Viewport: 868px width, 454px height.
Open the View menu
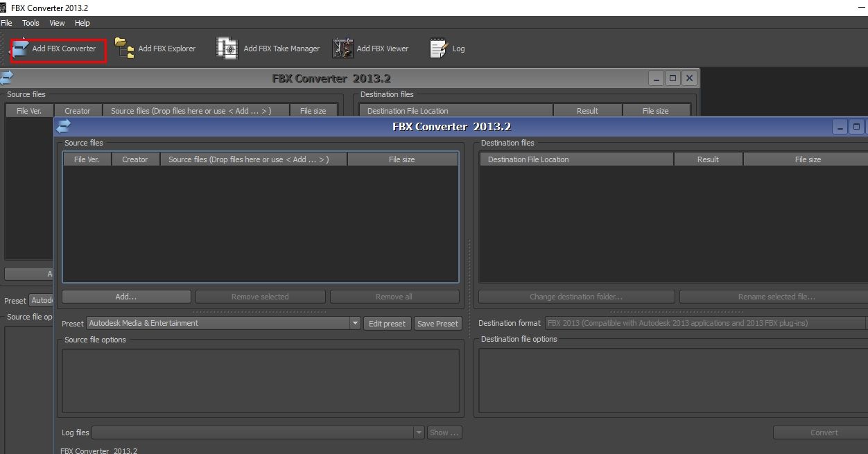[56, 22]
